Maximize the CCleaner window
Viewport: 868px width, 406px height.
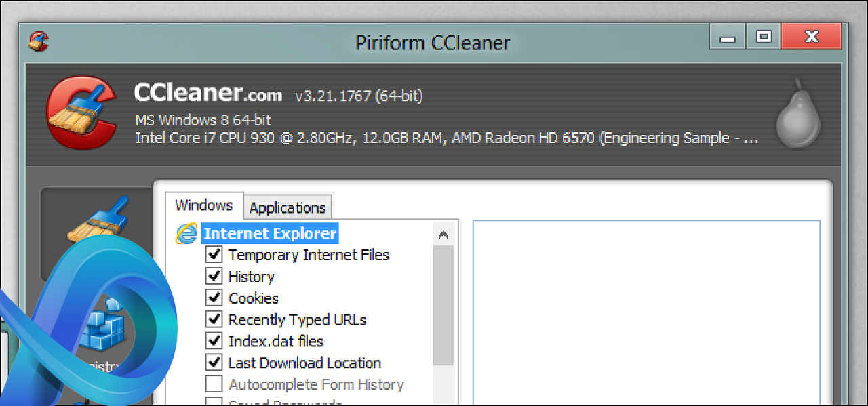pos(764,37)
